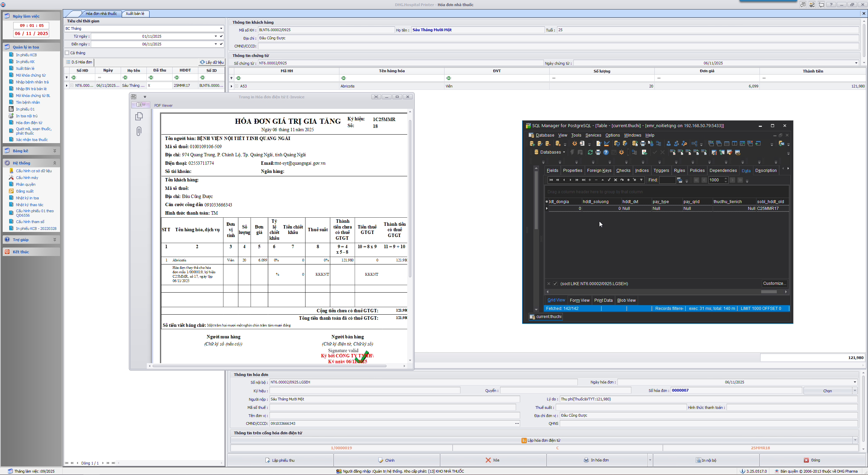Enable the Cả tháng checkbox
This screenshot has width=868, height=475.
click(x=67, y=53)
